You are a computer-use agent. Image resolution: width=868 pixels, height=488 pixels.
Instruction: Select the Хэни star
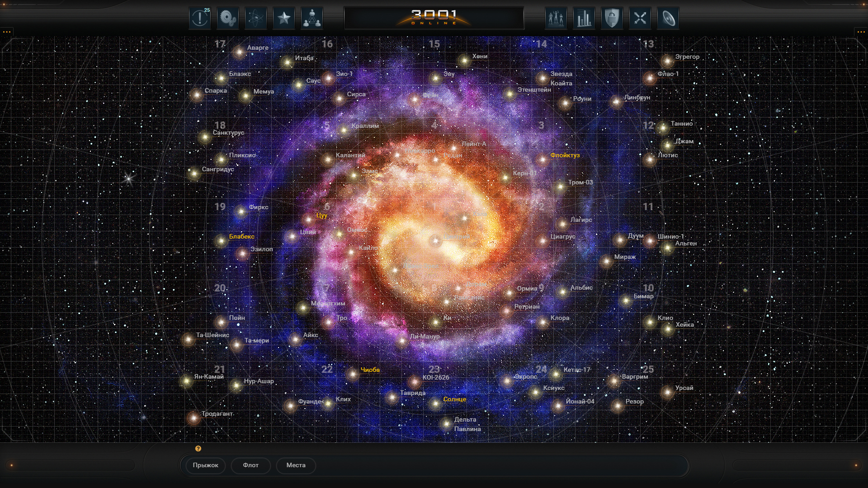(x=464, y=60)
